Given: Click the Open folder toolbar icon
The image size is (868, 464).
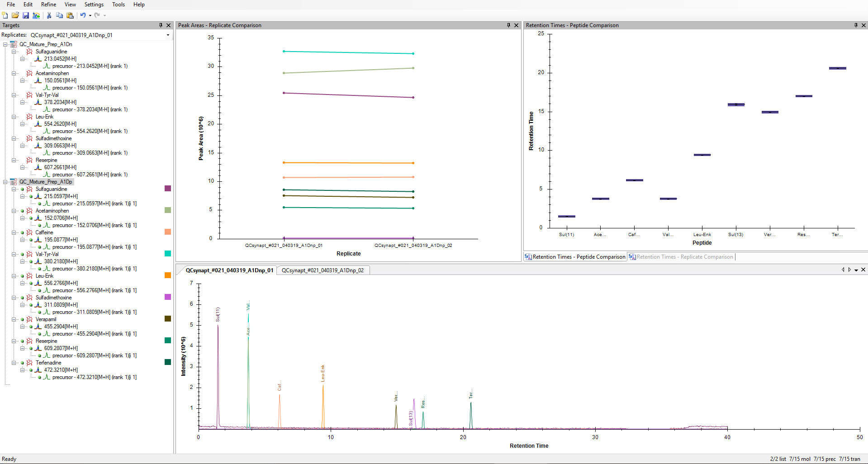Looking at the screenshot, I should [15, 15].
